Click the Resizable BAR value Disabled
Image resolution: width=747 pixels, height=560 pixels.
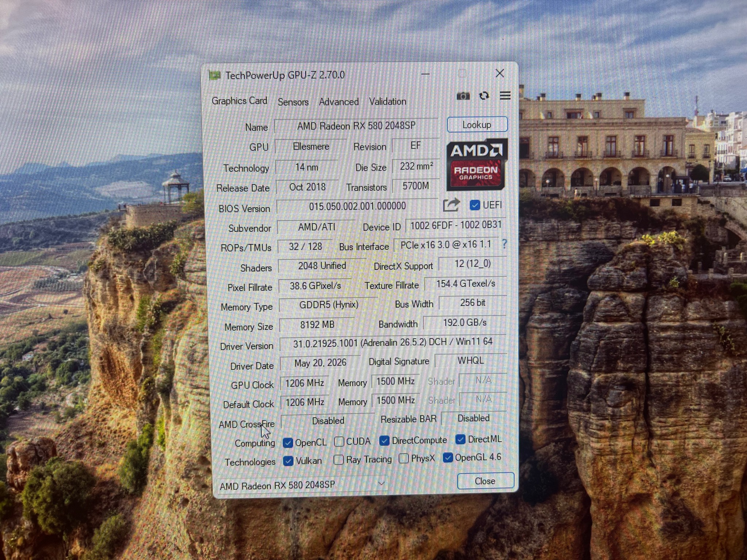coord(474,418)
